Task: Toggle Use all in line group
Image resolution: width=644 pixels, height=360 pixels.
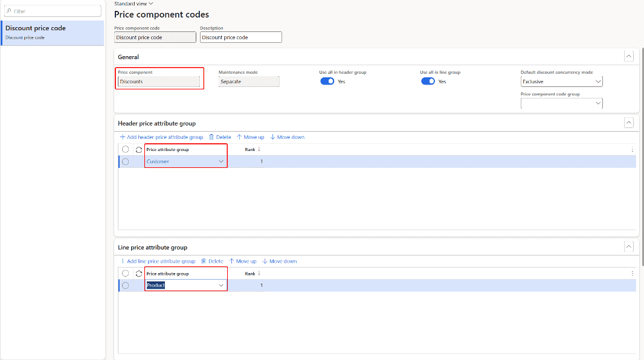Action: (428, 82)
